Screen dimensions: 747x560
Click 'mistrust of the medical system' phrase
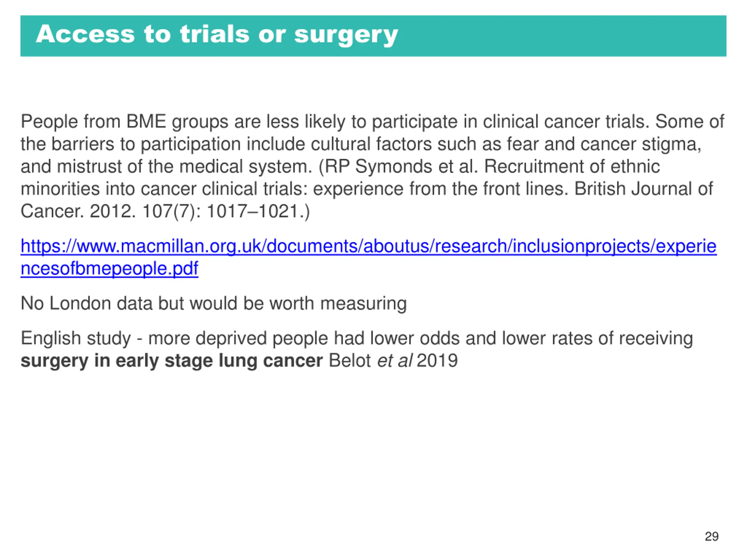point(184,167)
